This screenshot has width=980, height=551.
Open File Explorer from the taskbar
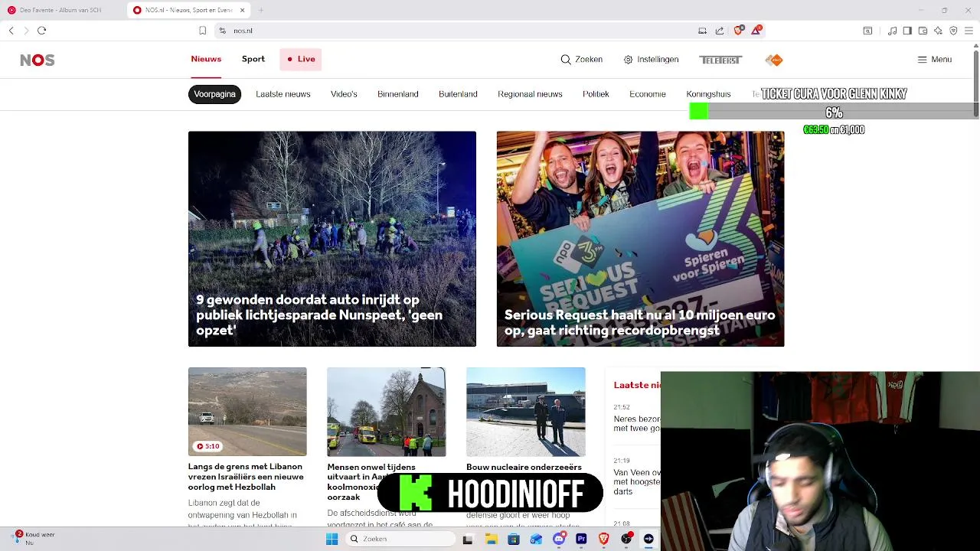pos(491,539)
